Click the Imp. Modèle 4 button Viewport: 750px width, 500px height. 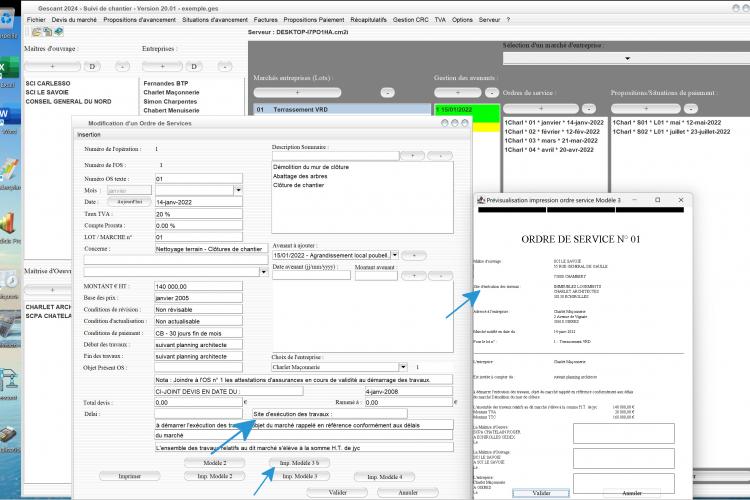(384, 477)
